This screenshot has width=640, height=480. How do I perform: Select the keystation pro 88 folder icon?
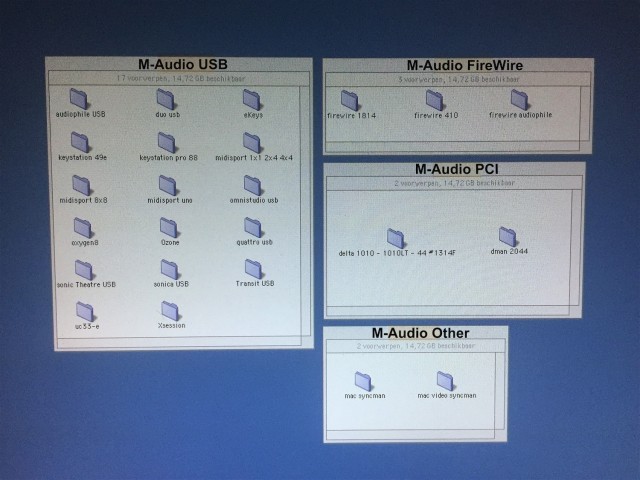pyautogui.click(x=167, y=142)
